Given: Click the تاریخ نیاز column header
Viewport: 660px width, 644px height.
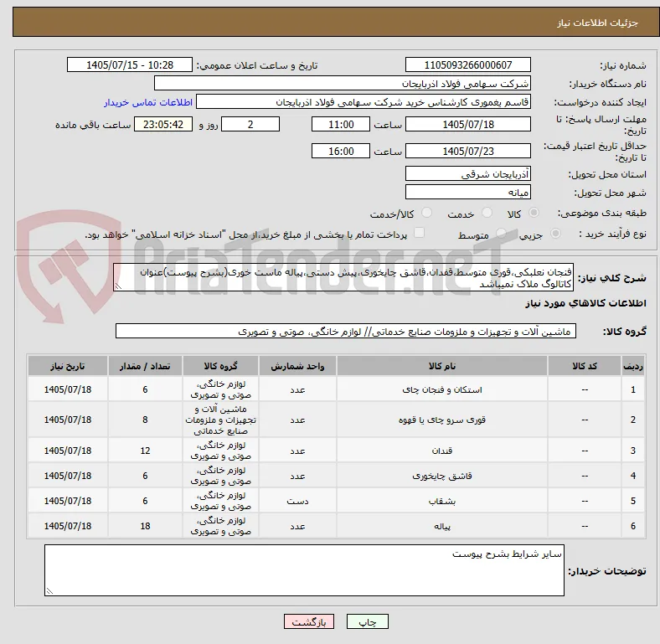Looking at the screenshot, I should pyautogui.click(x=67, y=366).
